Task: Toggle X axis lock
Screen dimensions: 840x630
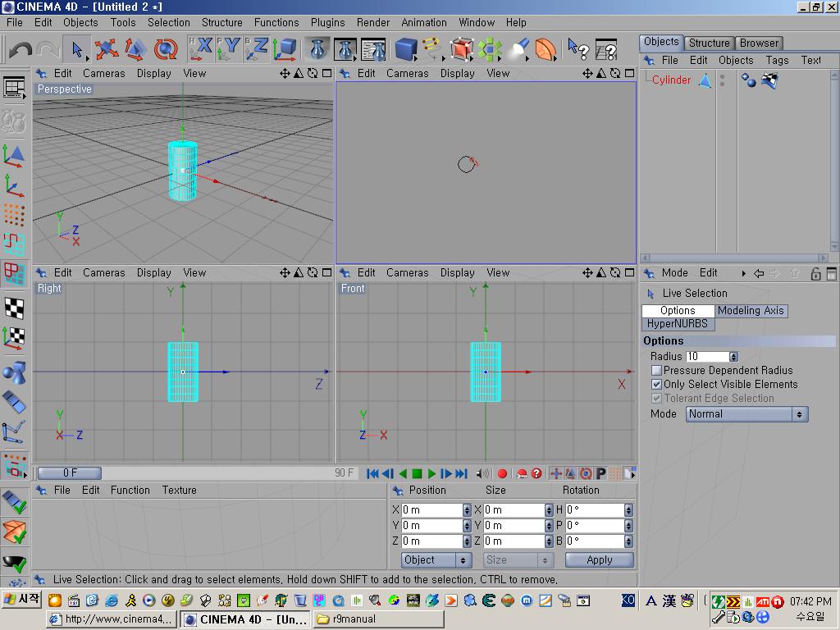Action: pos(201,48)
